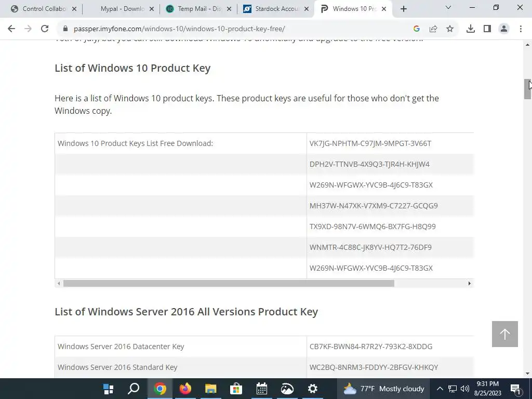532x399 pixels.
Task: Close the Control Collabo tab
Action: [x=74, y=9]
